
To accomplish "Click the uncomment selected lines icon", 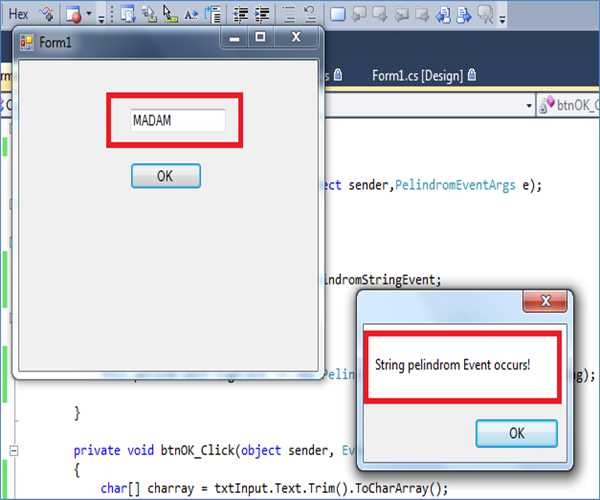I will click(310, 14).
